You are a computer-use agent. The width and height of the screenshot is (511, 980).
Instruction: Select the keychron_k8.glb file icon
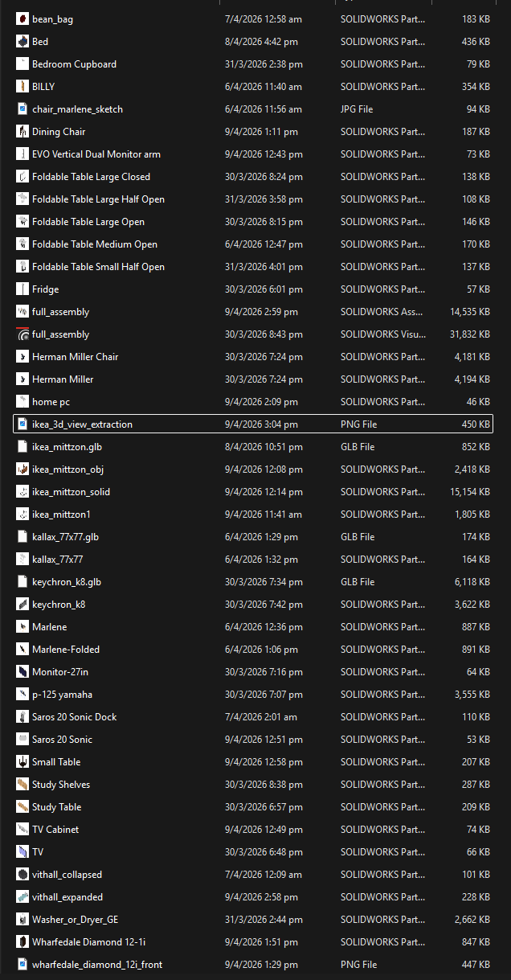coord(22,581)
